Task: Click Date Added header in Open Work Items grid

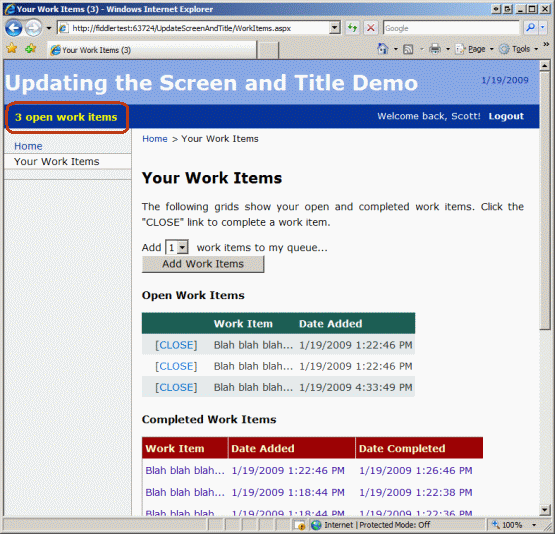Action: pos(331,324)
